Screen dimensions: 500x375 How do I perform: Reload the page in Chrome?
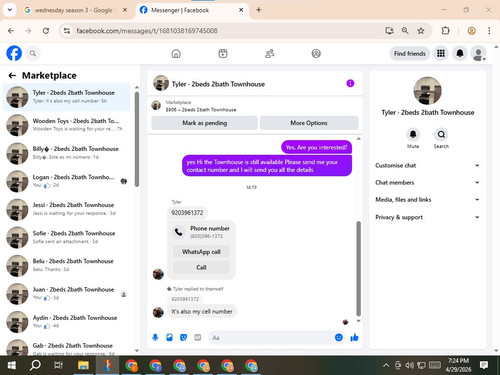[46, 31]
